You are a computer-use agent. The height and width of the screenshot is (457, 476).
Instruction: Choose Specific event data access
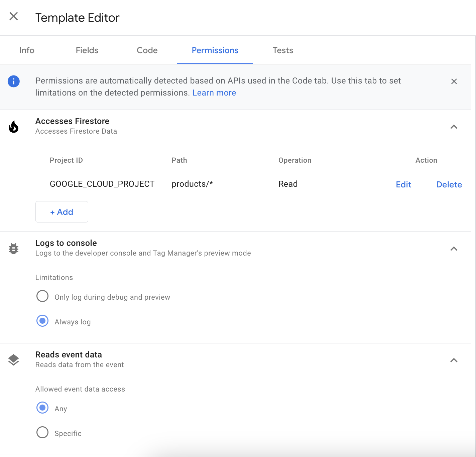(42, 433)
